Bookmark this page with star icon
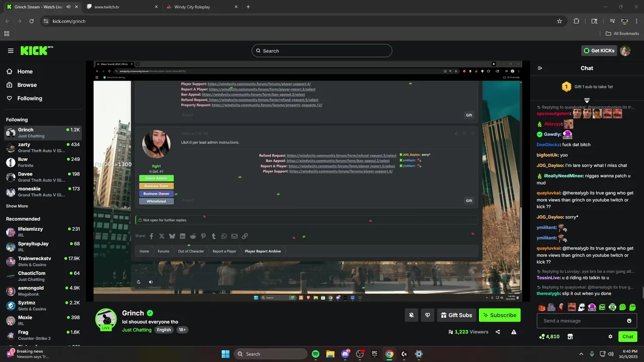 point(559,21)
